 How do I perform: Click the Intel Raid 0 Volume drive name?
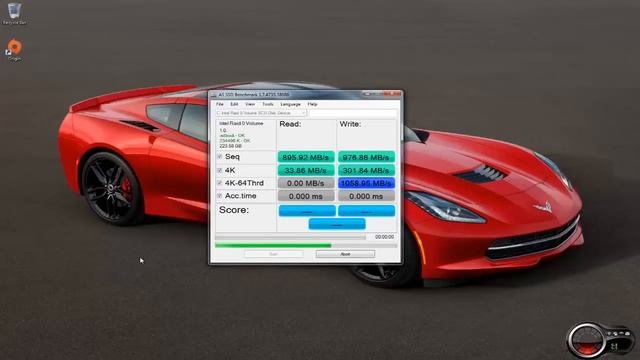pyautogui.click(x=241, y=123)
